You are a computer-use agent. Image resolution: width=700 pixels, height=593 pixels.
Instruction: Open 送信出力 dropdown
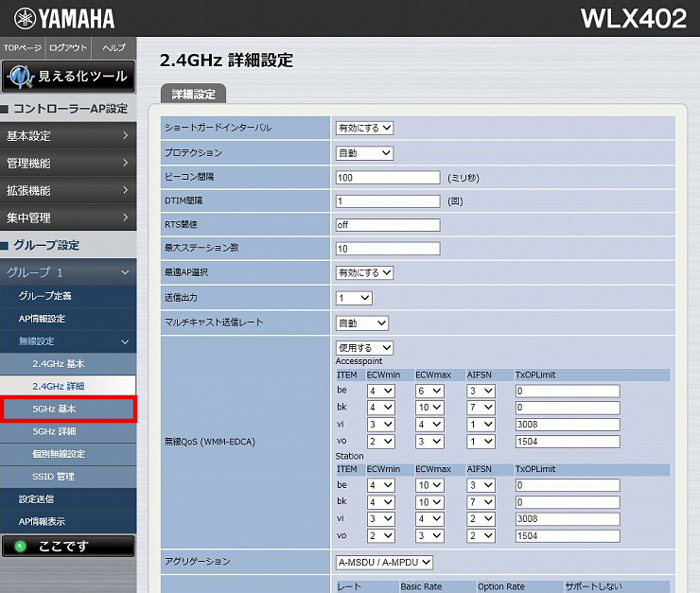[x=354, y=298]
